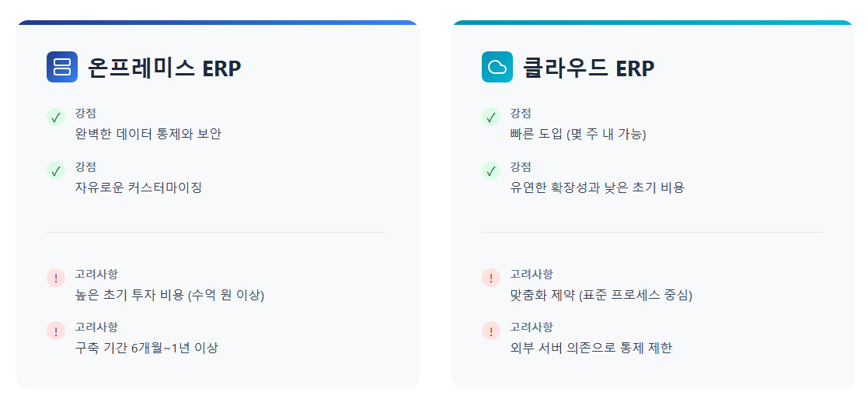Select the 맞춤화 제약 (표준 프로세스 중심) text
Viewport: 868px width, 410px height.
[x=601, y=295]
